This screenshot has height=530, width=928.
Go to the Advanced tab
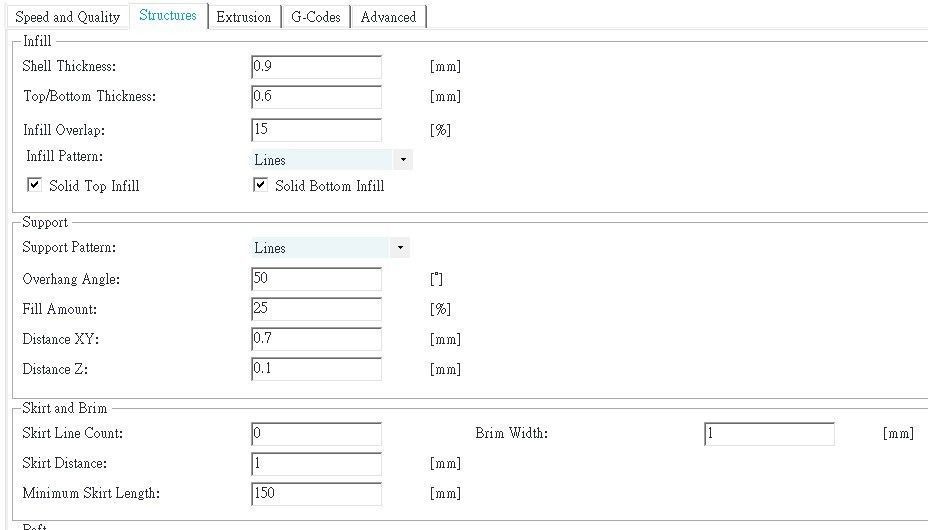pos(388,17)
